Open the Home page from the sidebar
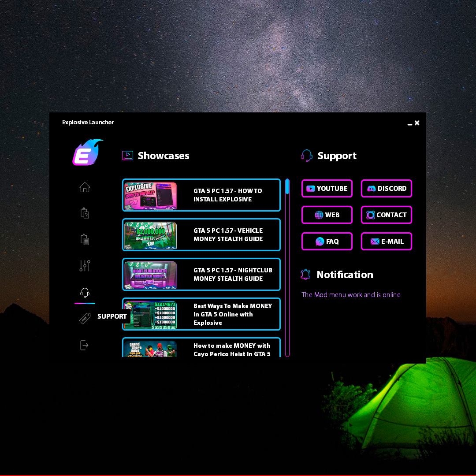Screen dimensions: 476x476 [x=85, y=187]
